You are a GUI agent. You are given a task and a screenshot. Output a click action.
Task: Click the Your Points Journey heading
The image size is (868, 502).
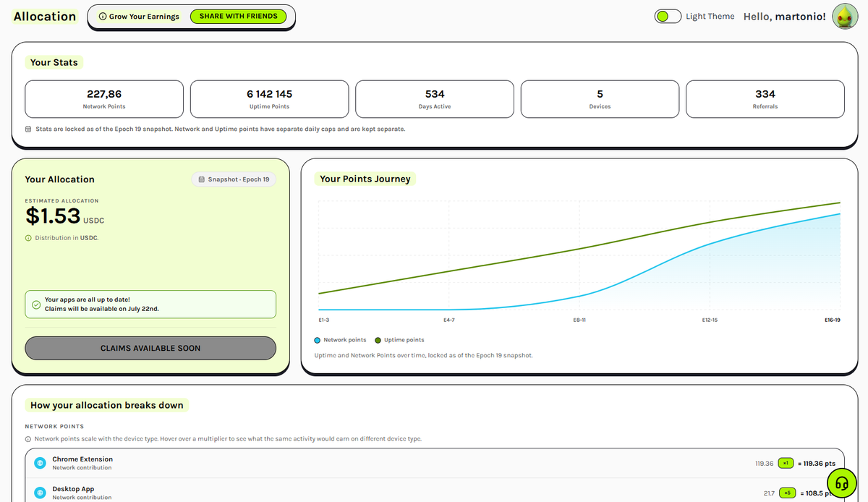[365, 179]
